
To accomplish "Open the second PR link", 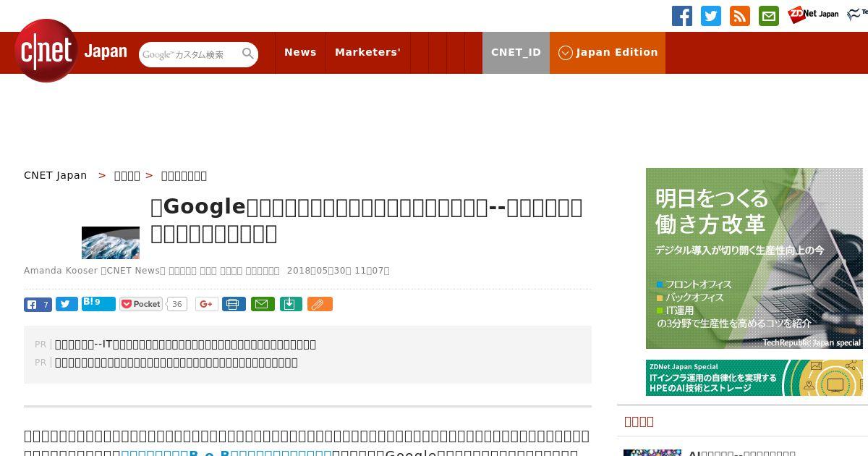I will [x=176, y=363].
